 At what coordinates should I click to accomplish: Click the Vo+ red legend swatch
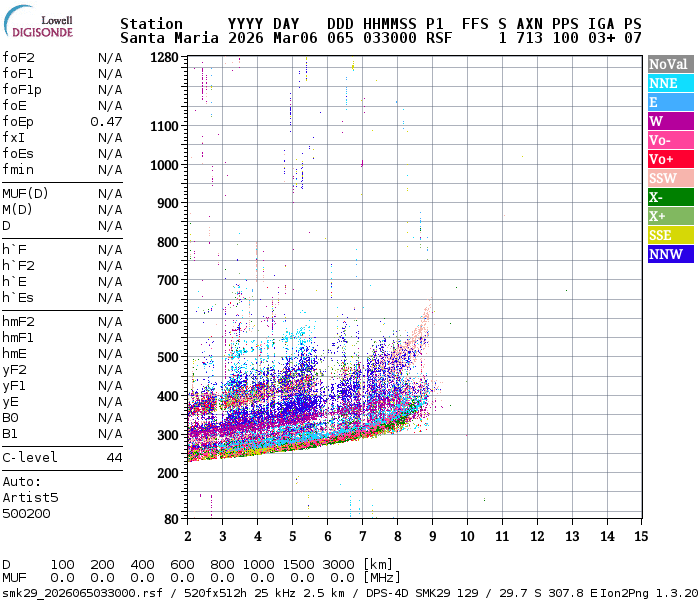[x=671, y=159]
